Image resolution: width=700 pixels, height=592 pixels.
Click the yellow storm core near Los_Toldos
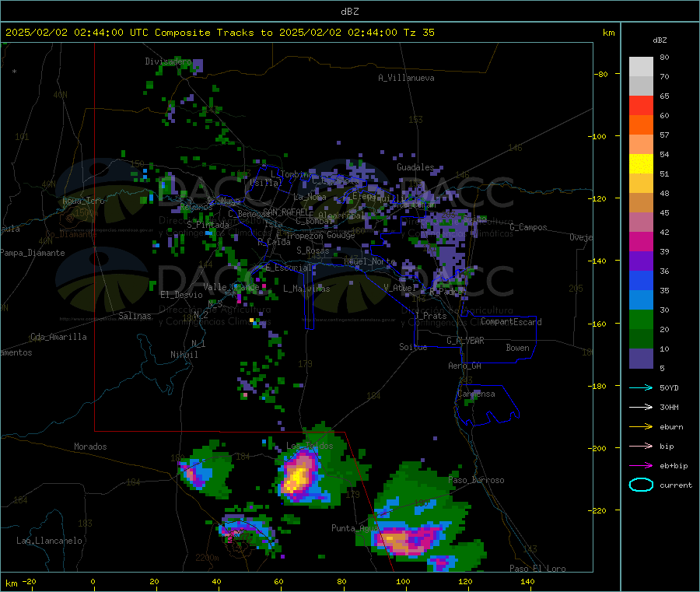[x=298, y=478]
